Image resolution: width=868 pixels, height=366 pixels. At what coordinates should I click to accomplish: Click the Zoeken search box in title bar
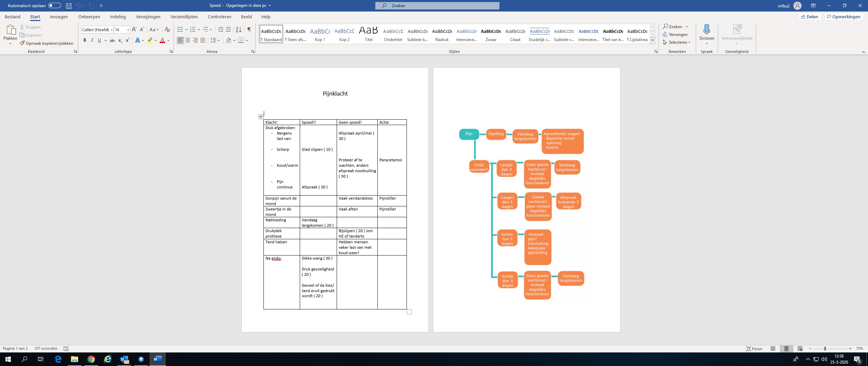437,5
